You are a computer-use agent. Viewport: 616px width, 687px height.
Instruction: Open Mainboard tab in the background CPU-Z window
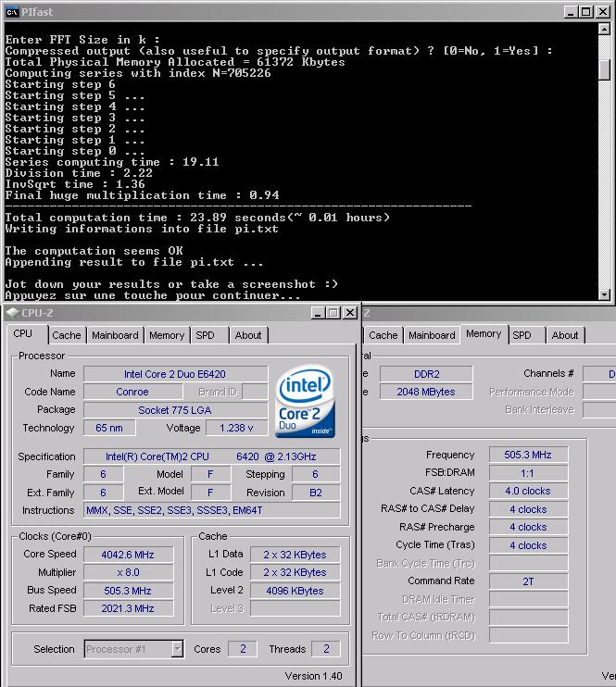pos(432,335)
